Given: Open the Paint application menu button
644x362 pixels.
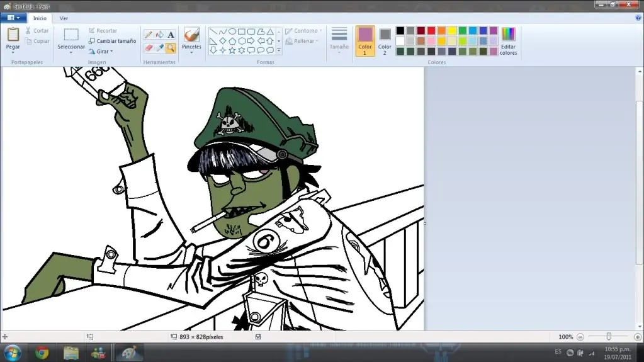Looking at the screenshot, I should (14, 18).
